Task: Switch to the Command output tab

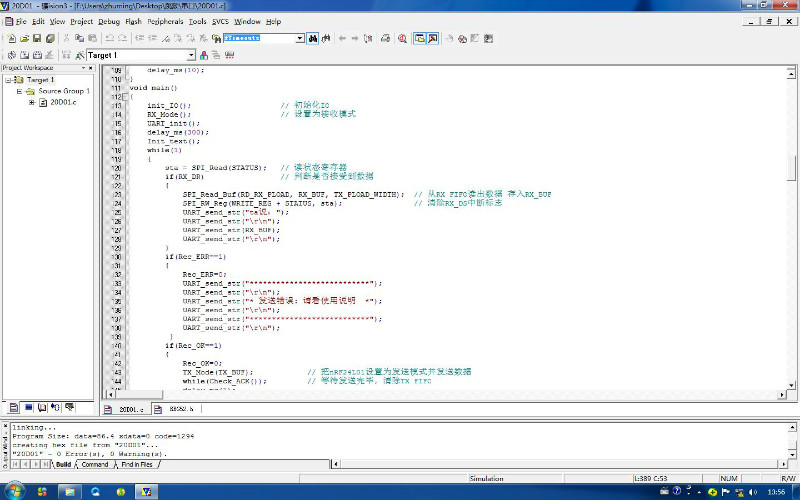Action: 95,464
